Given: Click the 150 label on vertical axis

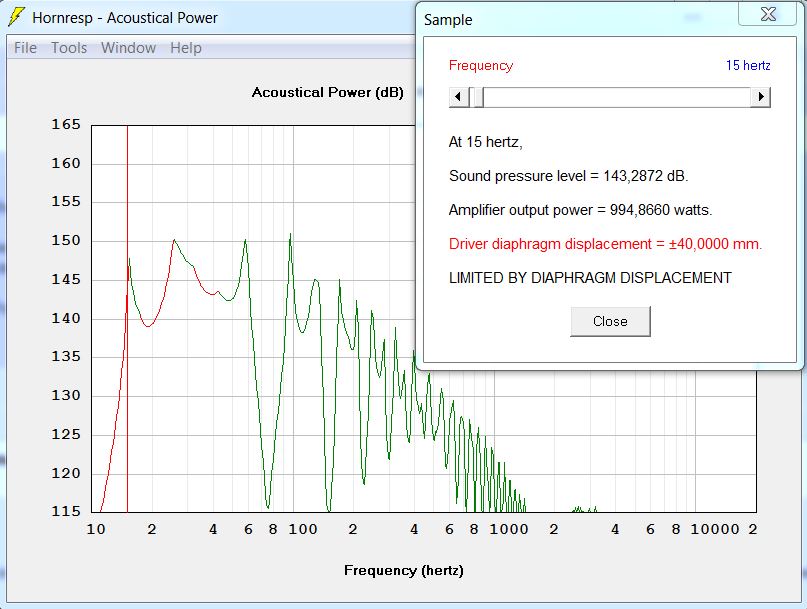Looking at the screenshot, I should point(66,240).
